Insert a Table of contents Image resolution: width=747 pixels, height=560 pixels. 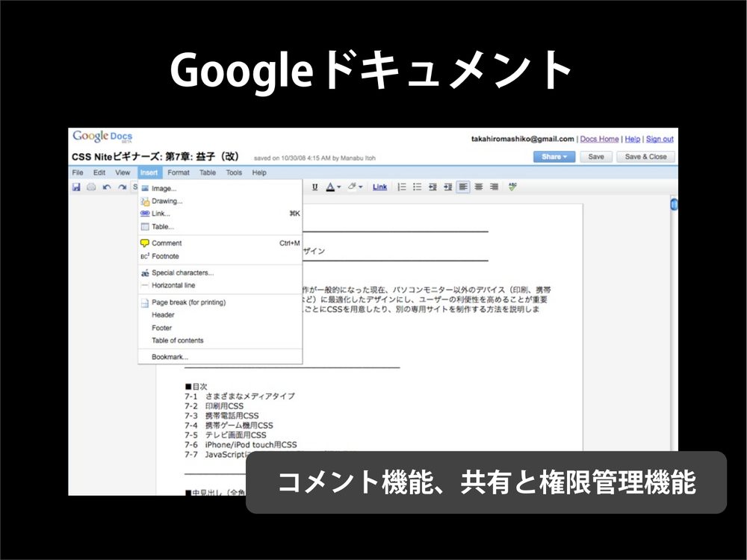click(220, 340)
